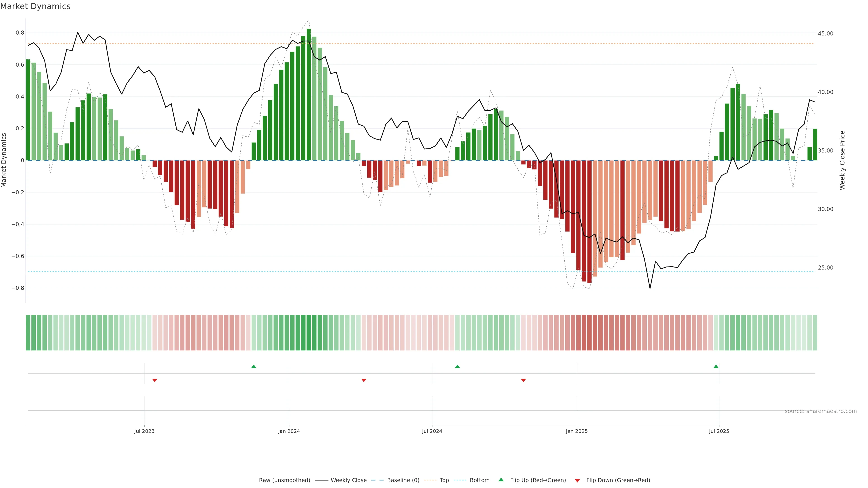Screen dimensions: 868x488
Task: Click the Jul 2024 axis label
Action: tap(432, 431)
